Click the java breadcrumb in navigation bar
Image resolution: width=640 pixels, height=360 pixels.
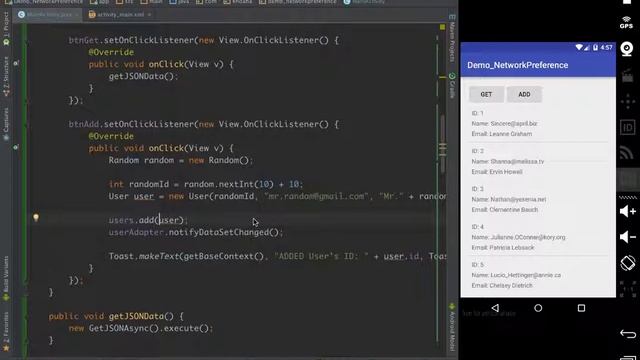(180, 2)
